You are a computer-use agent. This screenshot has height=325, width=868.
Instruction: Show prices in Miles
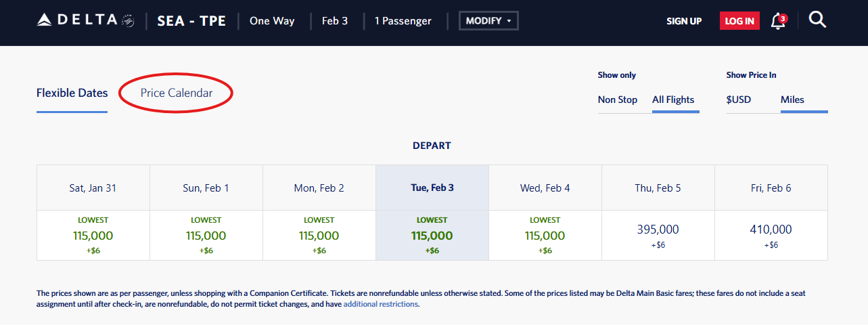(792, 100)
